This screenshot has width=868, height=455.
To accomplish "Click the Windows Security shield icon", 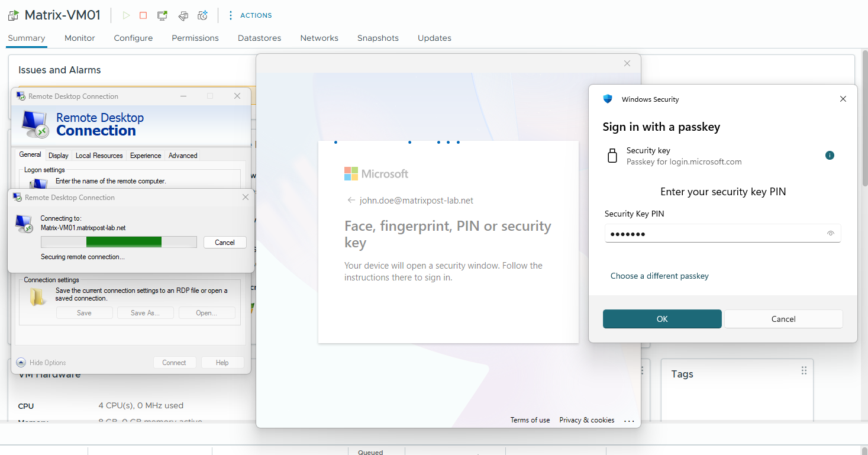I will pos(608,99).
